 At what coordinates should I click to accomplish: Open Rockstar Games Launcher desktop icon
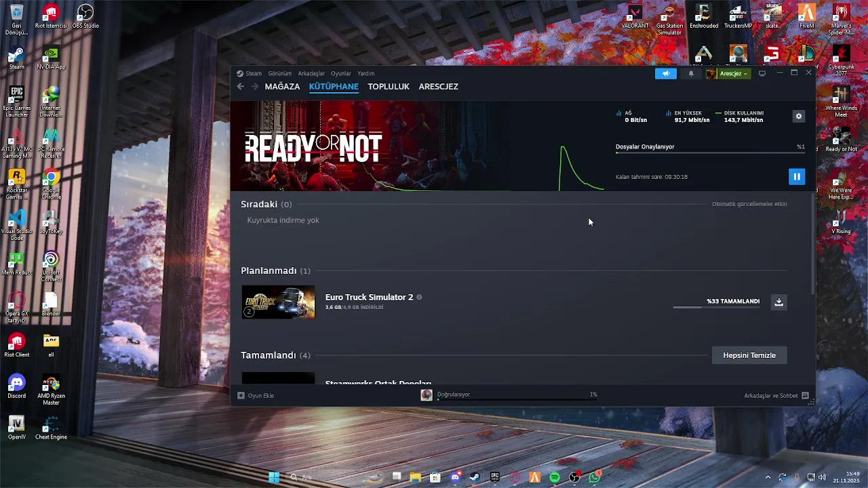16,184
